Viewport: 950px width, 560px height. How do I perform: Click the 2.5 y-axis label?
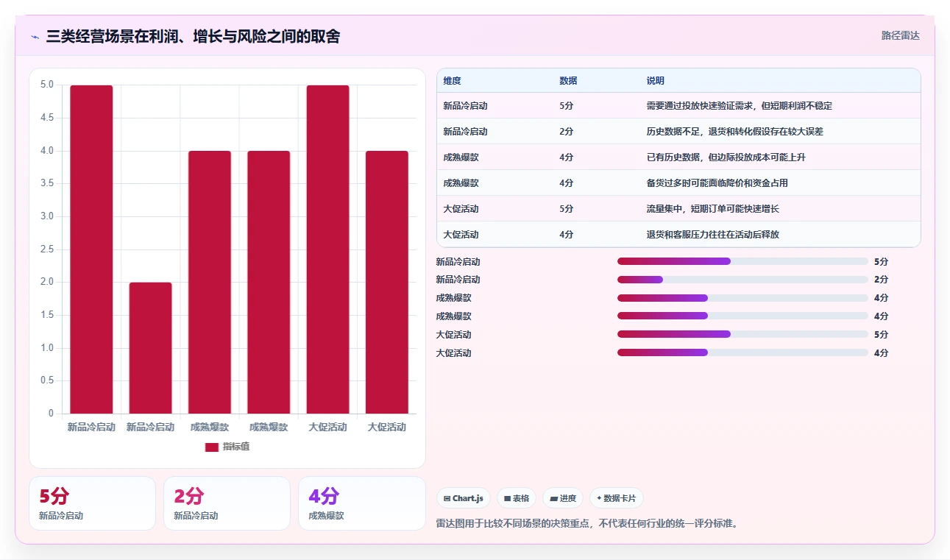[47, 249]
